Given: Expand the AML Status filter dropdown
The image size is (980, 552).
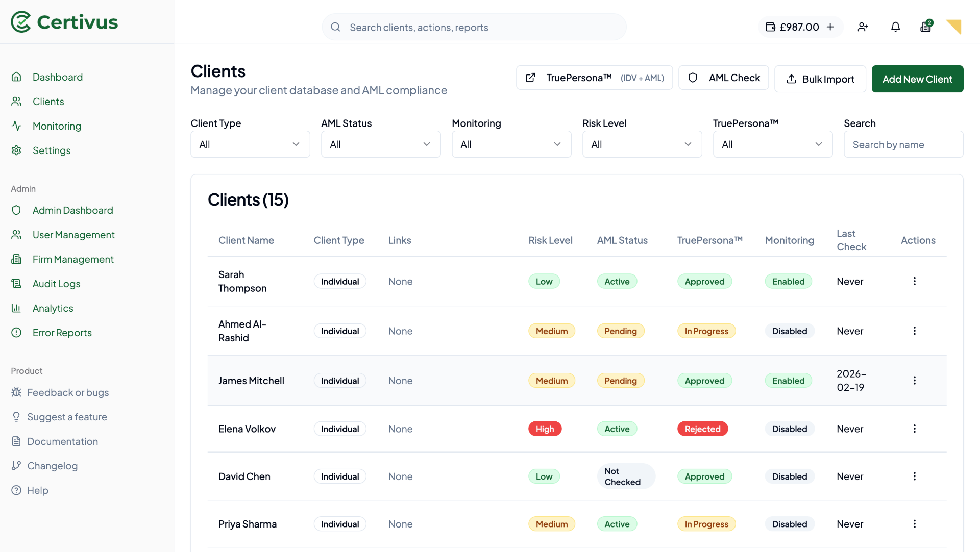Looking at the screenshot, I should [x=381, y=144].
